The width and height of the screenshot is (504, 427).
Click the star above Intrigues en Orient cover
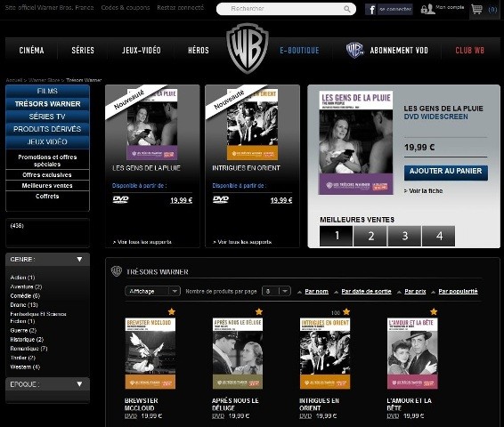[346, 311]
